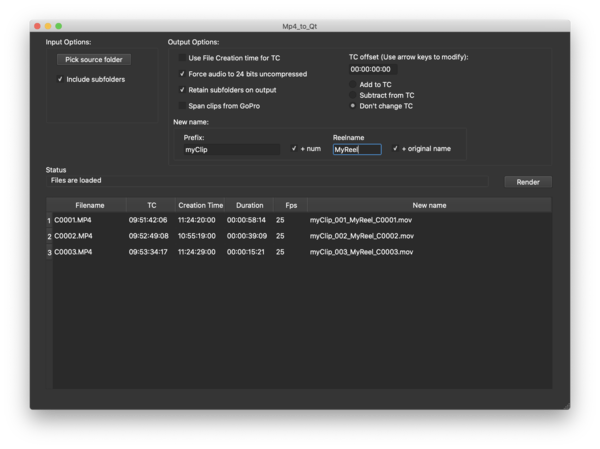Select Subtract from TC radio option

point(352,95)
